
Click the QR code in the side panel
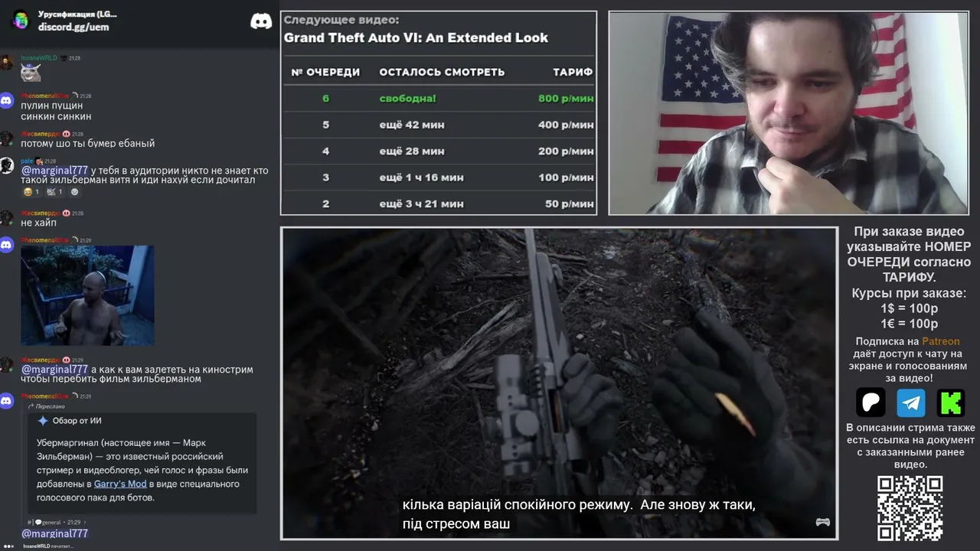(x=910, y=508)
